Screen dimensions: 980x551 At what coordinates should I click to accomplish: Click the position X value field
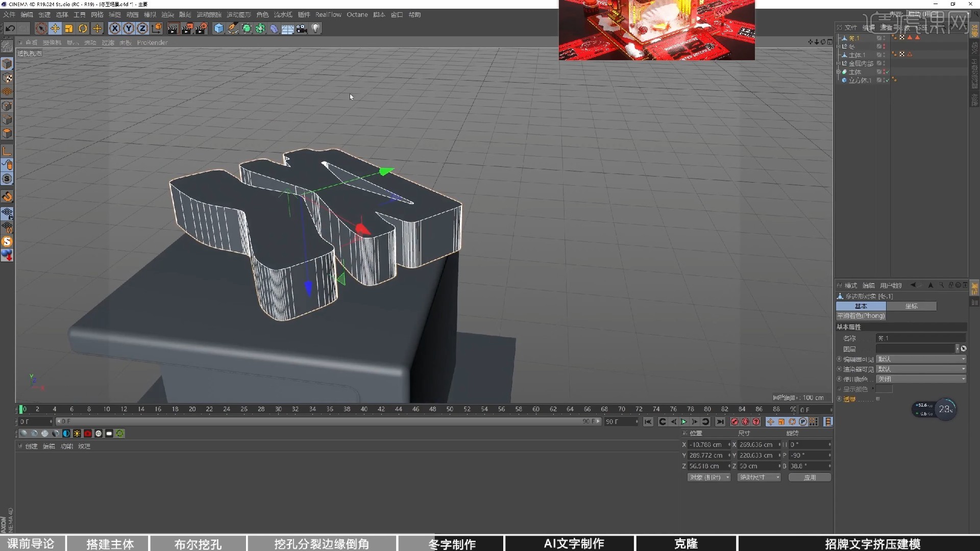click(709, 445)
